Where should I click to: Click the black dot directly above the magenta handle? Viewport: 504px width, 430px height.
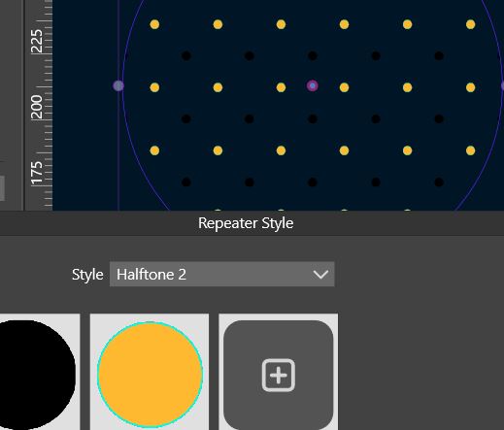[x=313, y=55]
